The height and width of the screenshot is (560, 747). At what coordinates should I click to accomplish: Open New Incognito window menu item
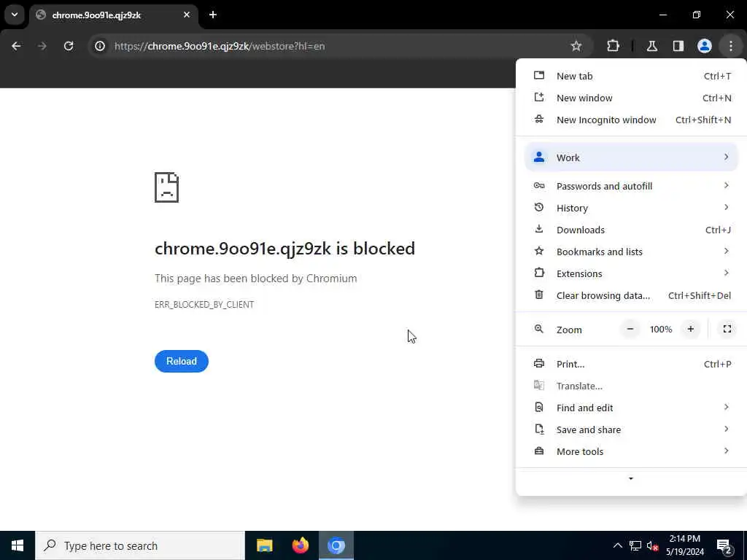click(x=631, y=120)
